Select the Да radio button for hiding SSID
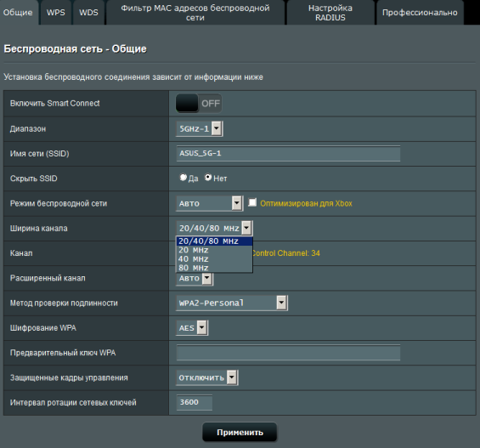 pyautogui.click(x=183, y=178)
